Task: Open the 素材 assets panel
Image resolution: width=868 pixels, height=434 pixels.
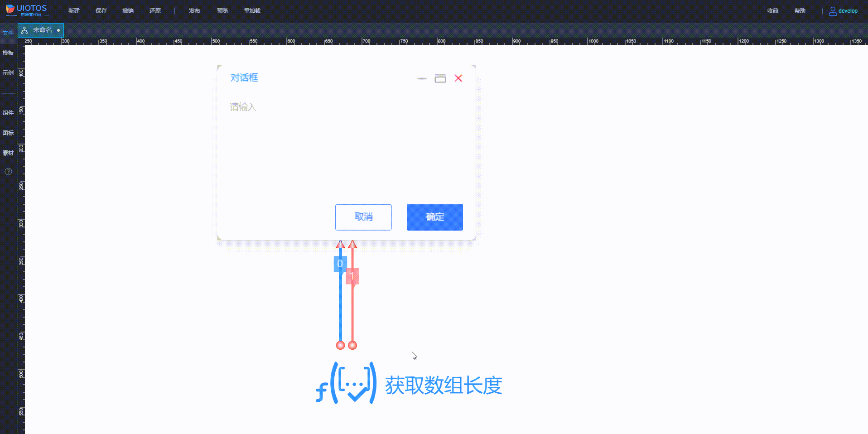Action: [x=8, y=153]
